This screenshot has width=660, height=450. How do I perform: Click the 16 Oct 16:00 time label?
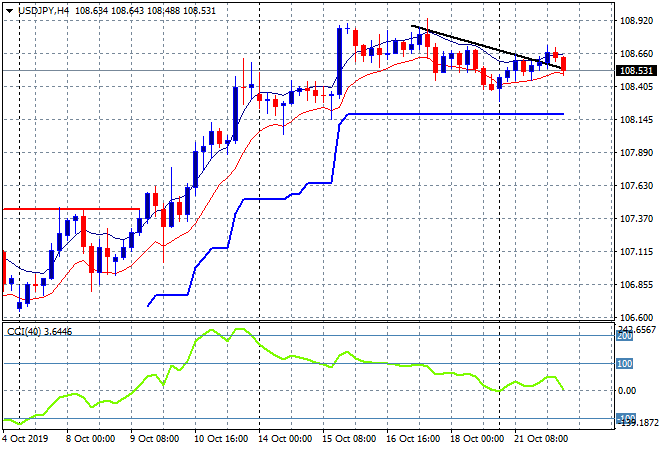[x=412, y=439]
